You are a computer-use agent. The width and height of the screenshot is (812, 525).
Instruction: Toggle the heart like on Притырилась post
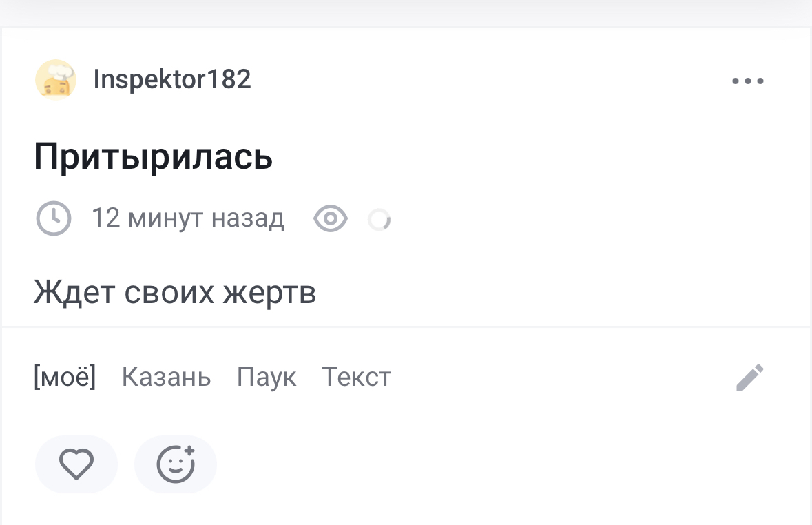(x=76, y=464)
